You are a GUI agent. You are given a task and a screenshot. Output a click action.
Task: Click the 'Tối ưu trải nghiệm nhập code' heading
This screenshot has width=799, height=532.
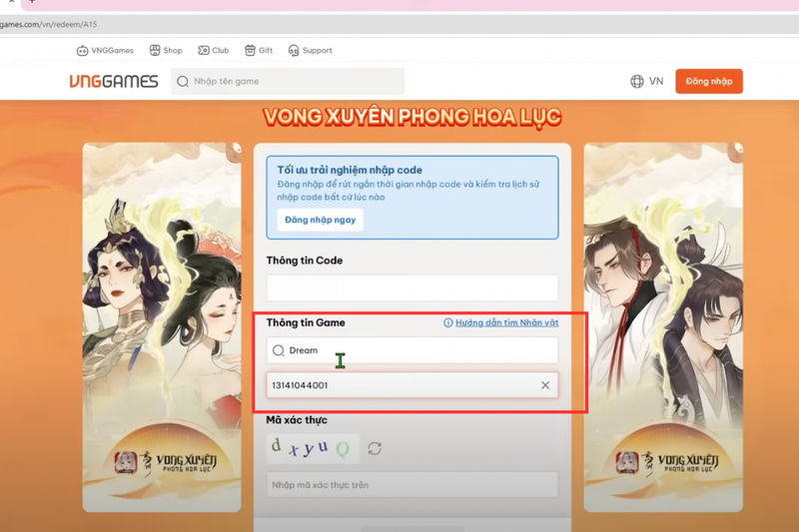click(350, 170)
